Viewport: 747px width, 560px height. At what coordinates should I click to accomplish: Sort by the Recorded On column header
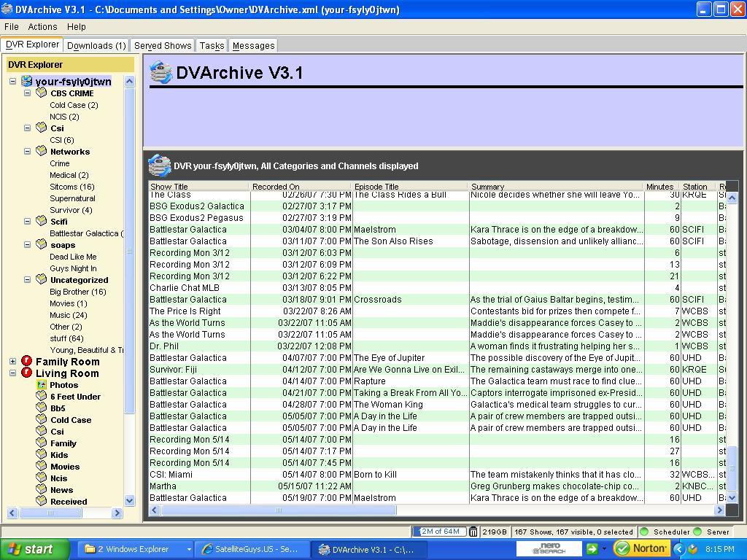click(x=300, y=186)
